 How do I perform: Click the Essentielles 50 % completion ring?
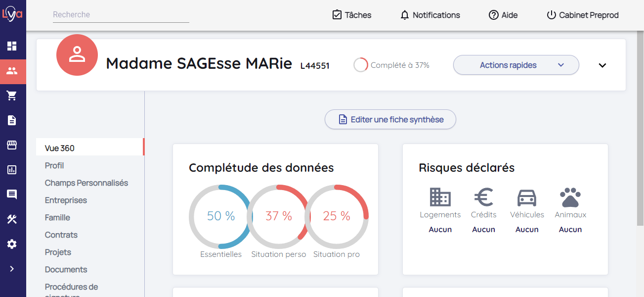point(220,216)
